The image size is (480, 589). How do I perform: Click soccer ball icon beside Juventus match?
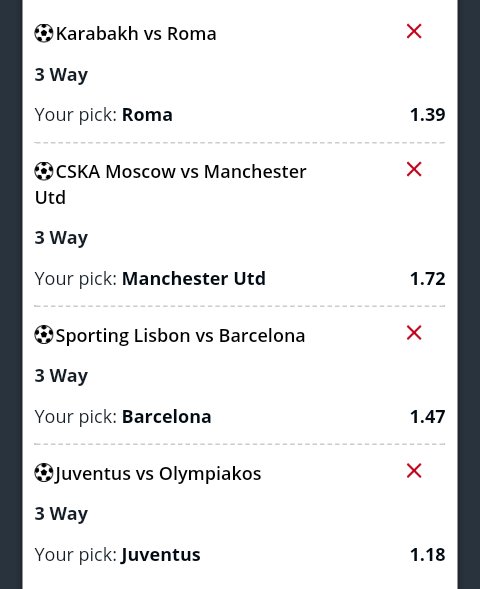44,473
